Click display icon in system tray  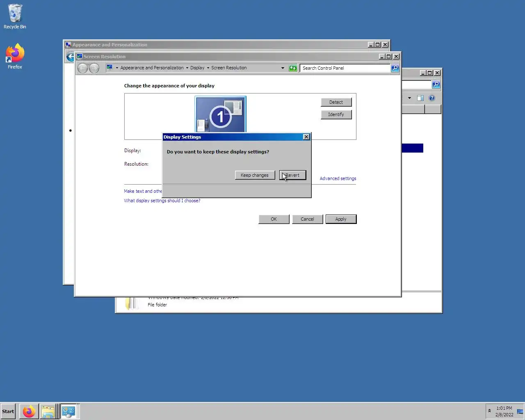click(x=520, y=411)
